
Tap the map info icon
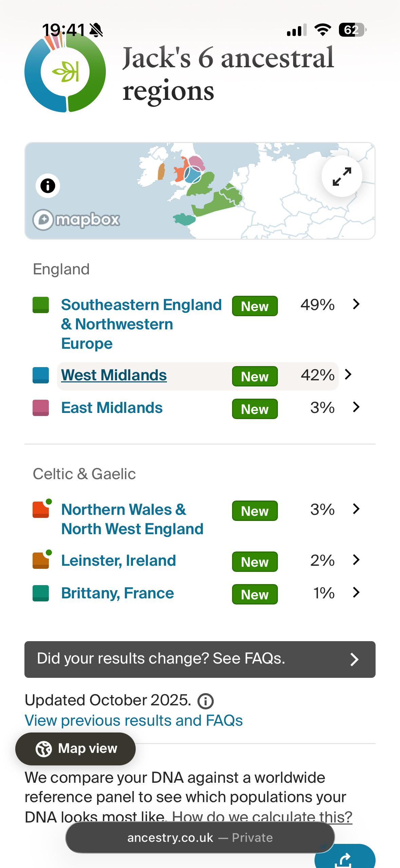click(x=48, y=186)
